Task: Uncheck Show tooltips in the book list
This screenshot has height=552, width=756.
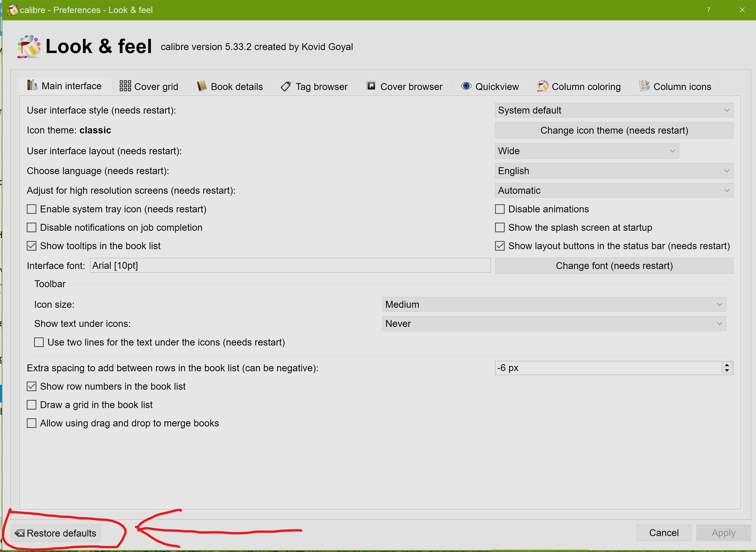Action: [31, 246]
